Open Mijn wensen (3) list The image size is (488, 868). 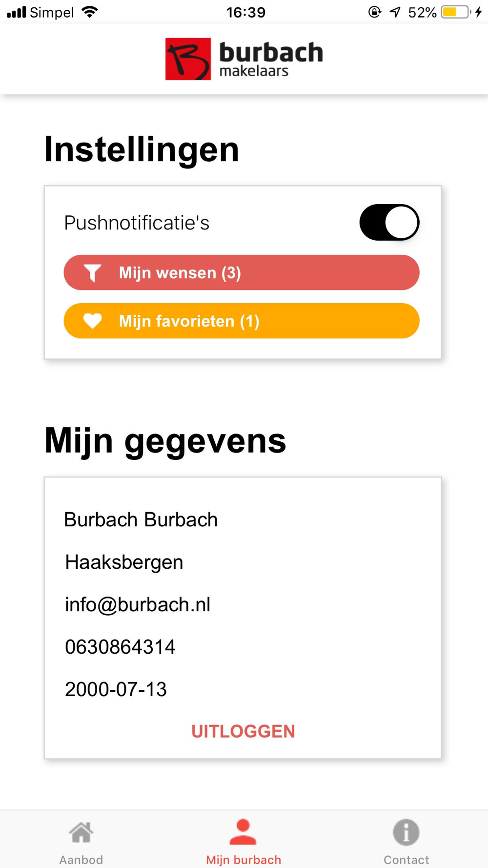pyautogui.click(x=242, y=272)
